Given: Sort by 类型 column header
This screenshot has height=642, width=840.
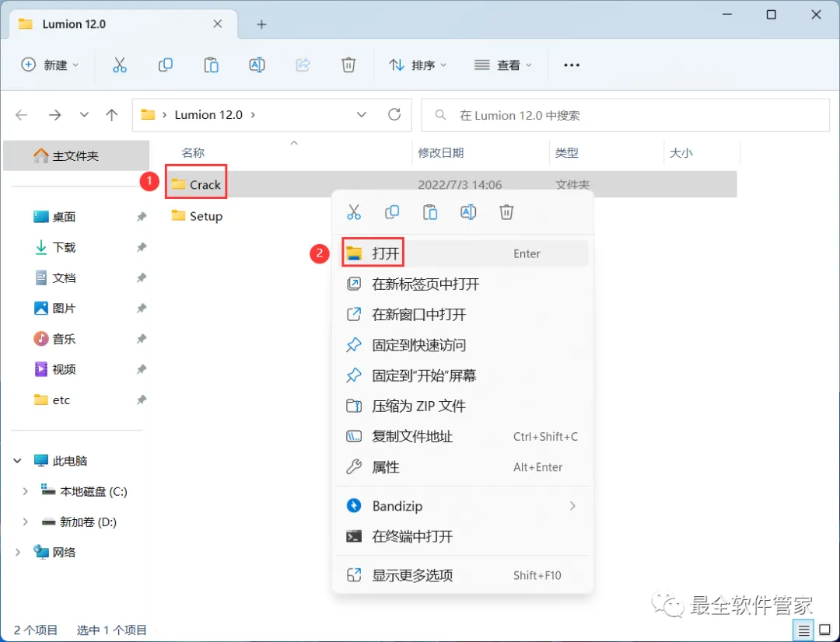Looking at the screenshot, I should click(566, 153).
